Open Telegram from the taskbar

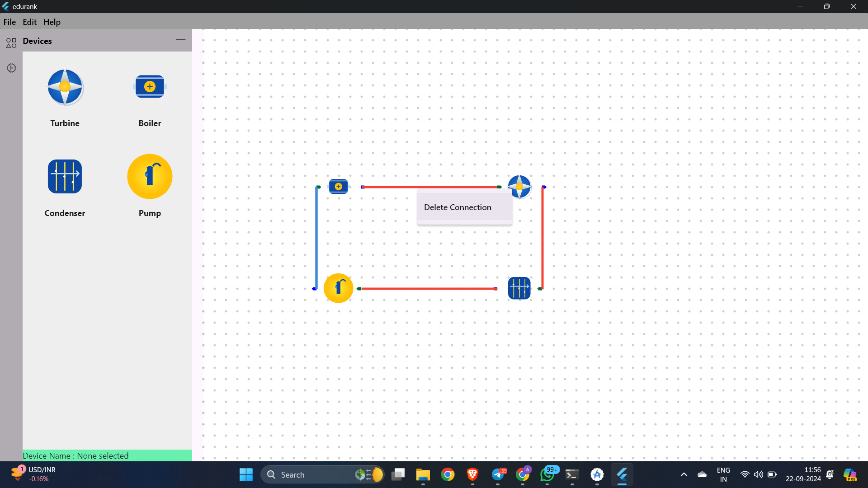(498, 474)
